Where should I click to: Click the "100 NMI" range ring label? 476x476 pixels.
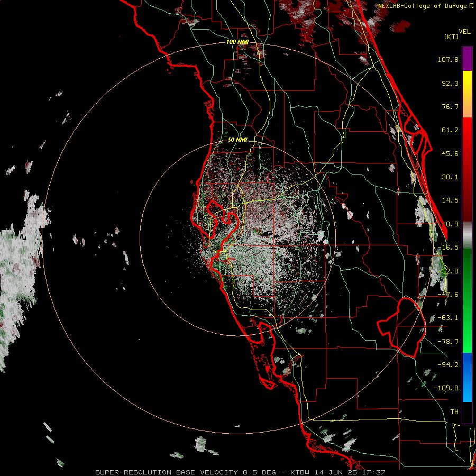(x=237, y=42)
